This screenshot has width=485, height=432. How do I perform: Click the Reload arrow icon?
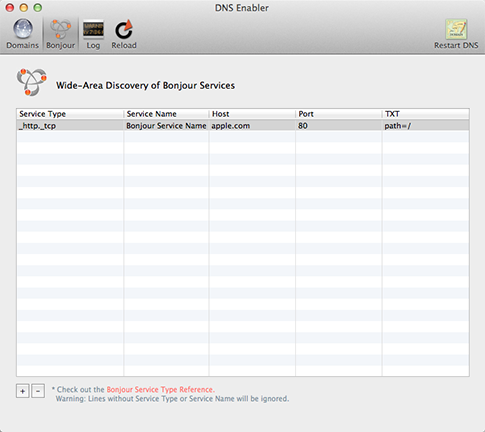click(x=124, y=29)
